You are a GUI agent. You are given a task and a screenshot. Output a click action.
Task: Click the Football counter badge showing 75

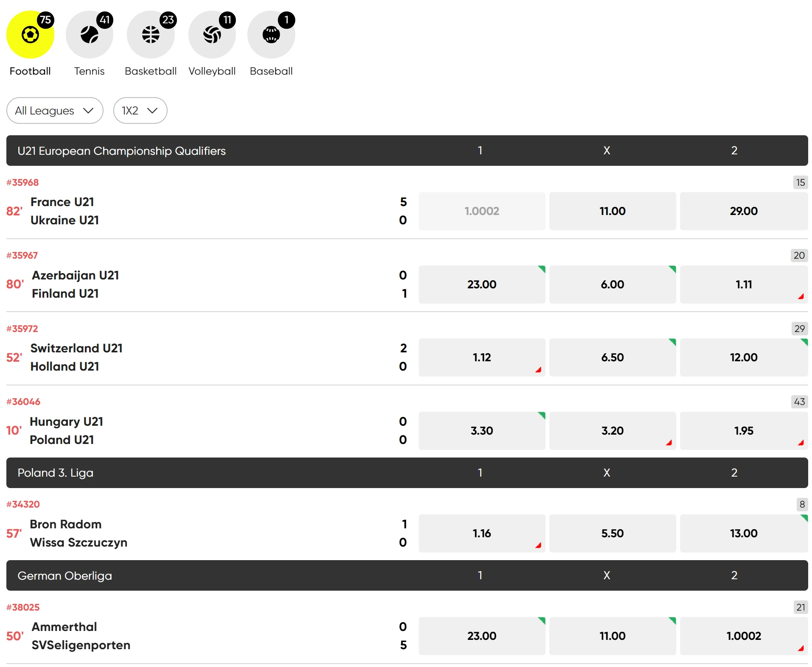[x=47, y=19]
